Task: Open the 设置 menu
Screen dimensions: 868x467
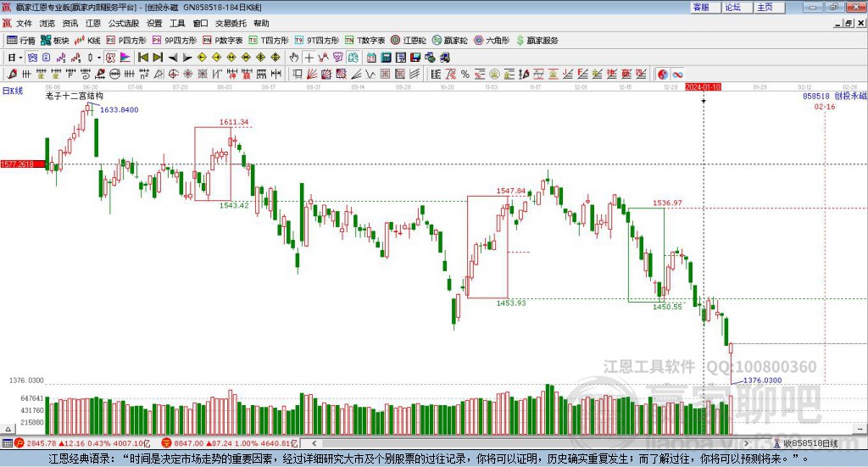Action: [x=154, y=23]
